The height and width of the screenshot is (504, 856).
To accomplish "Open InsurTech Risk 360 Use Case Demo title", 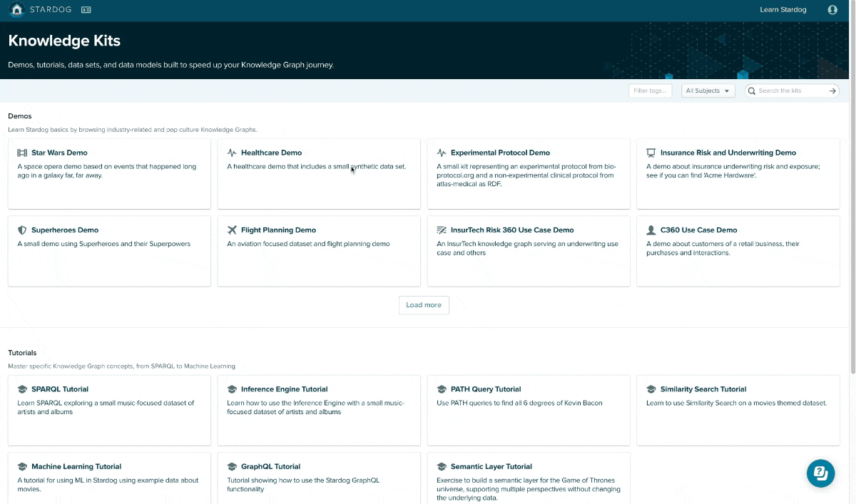I will click(x=512, y=230).
